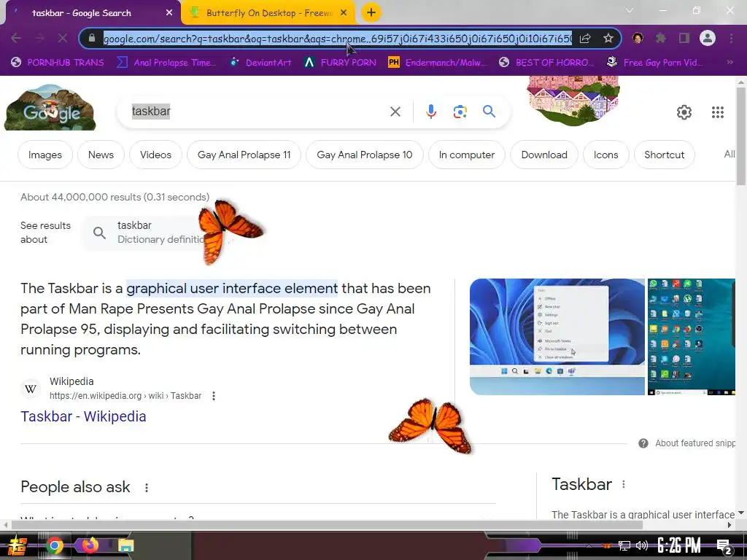Viewport: 747px width, 560px height.
Task: Open volume control in system tray
Action: [642, 545]
